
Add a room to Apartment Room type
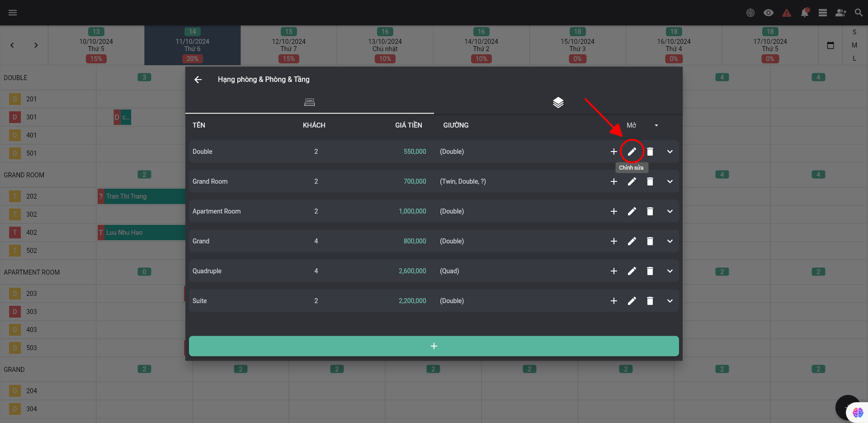pos(614,211)
